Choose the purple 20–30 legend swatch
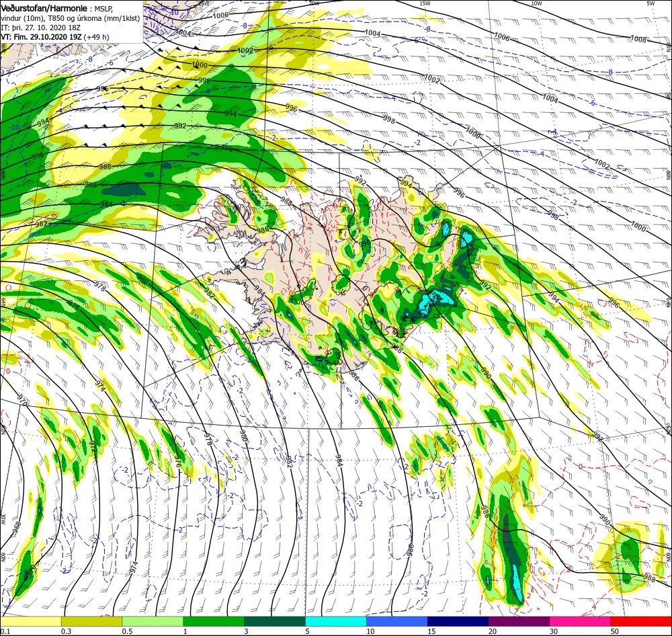The height and width of the screenshot is (636, 672). tap(519, 621)
